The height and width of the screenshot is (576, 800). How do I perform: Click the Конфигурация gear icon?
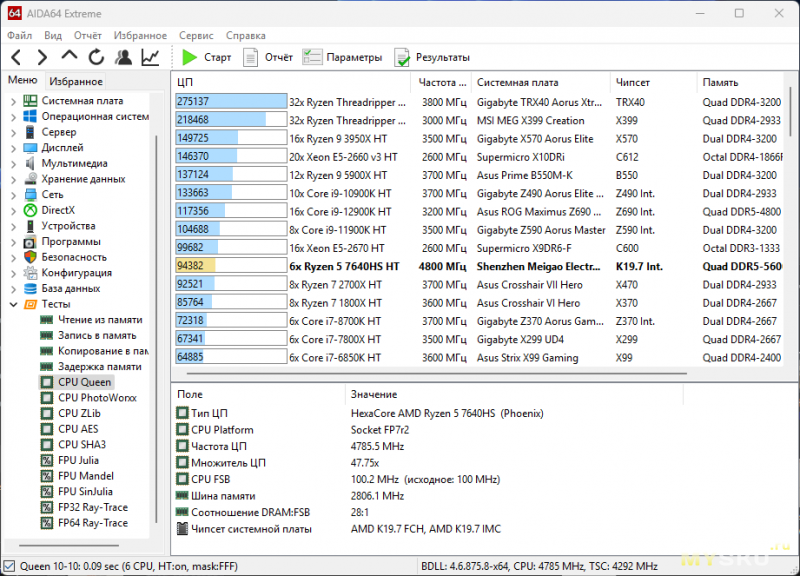[x=31, y=273]
